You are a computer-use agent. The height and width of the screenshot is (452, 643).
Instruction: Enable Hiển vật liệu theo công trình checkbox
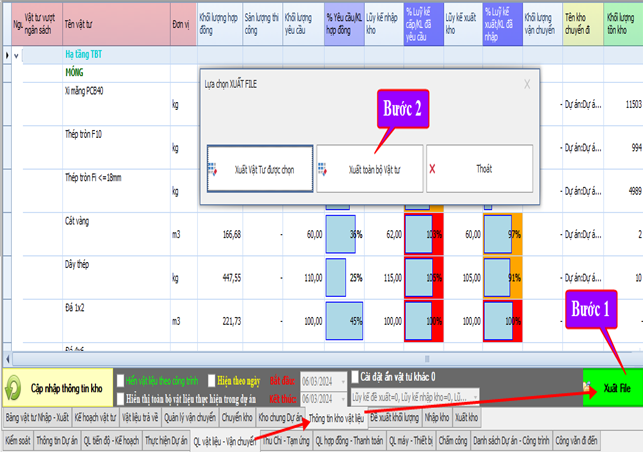(120, 381)
